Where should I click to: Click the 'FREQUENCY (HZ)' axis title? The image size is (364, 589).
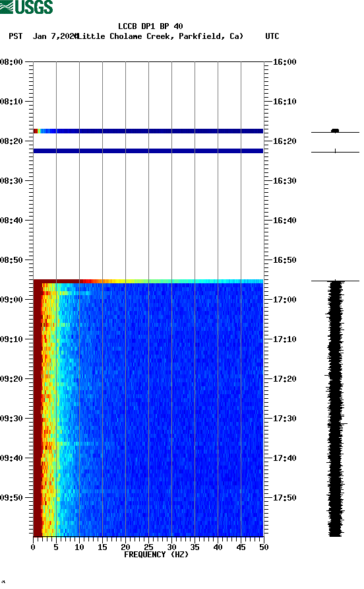pos(156,555)
